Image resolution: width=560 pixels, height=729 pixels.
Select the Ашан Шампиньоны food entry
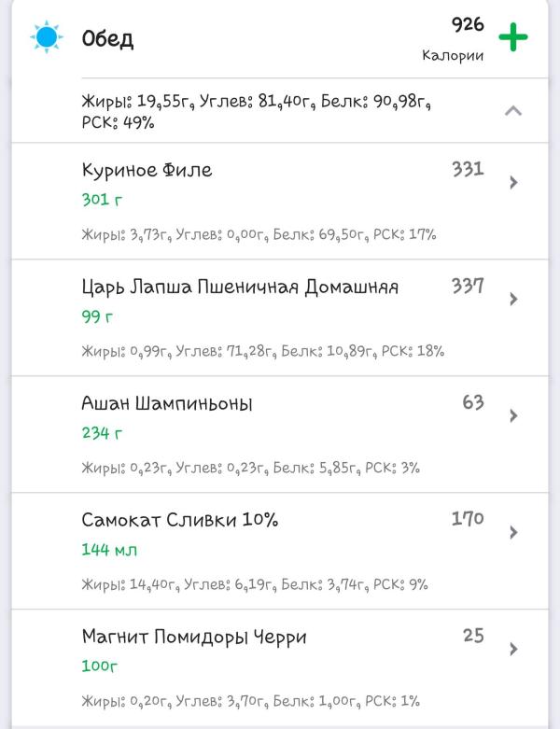[280, 435]
